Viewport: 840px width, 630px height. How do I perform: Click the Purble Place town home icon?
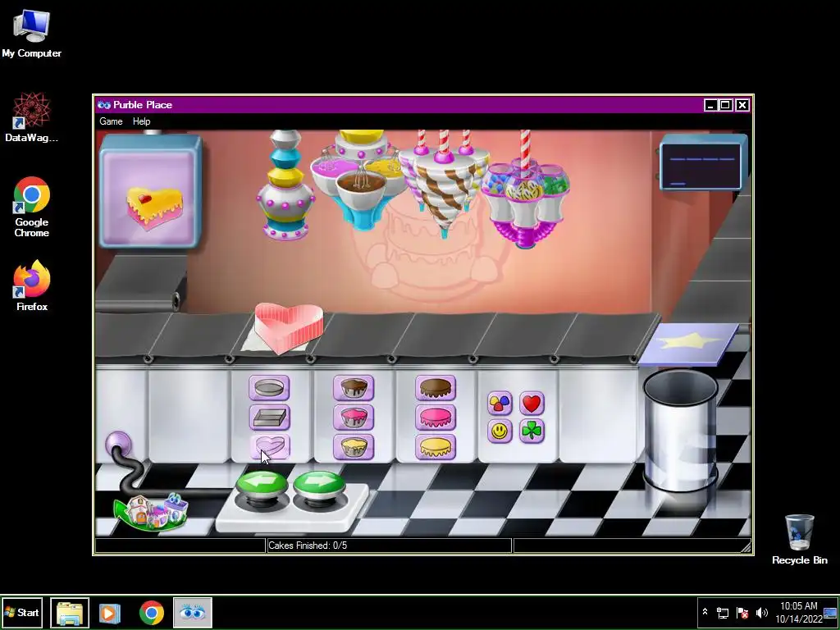(x=152, y=512)
